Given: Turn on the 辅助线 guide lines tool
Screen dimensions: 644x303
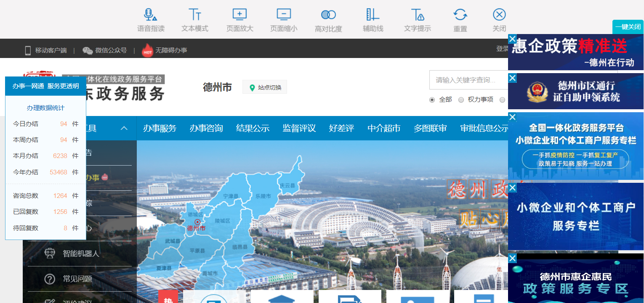Looking at the screenshot, I should 372,19.
